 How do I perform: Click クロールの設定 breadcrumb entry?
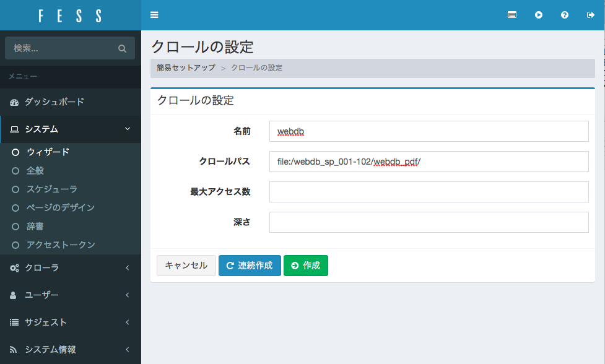tap(256, 68)
